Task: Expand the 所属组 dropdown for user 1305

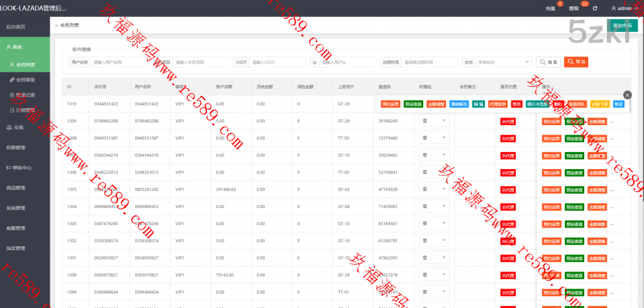Action: point(434,189)
